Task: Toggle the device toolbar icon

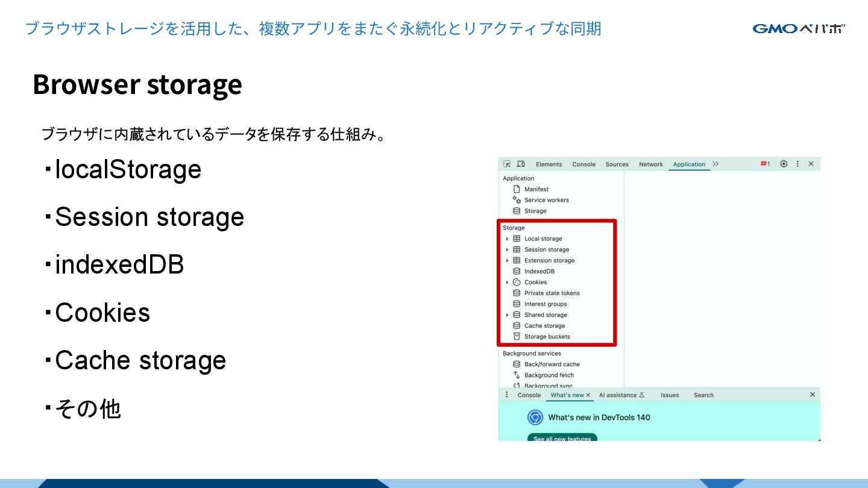Action: [x=521, y=164]
